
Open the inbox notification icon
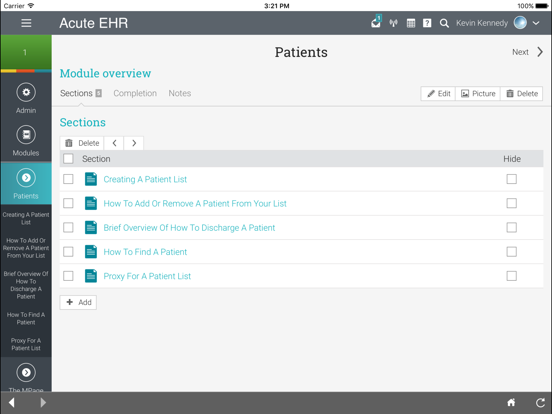coord(376,22)
